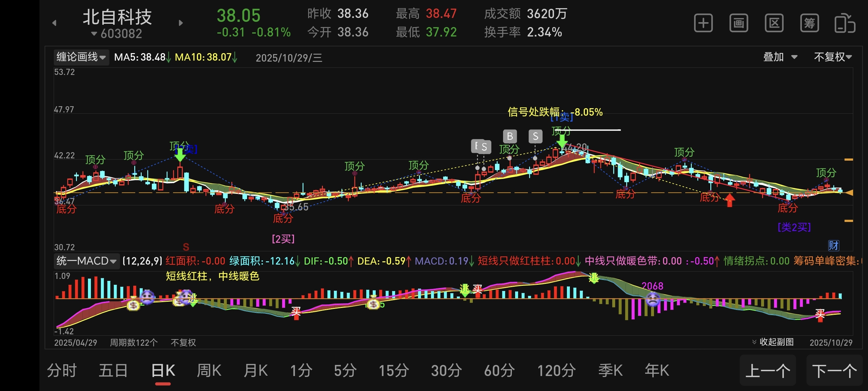Open the 不复权 adjustment dropdown
The height and width of the screenshot is (391, 868).
pyautogui.click(x=832, y=57)
